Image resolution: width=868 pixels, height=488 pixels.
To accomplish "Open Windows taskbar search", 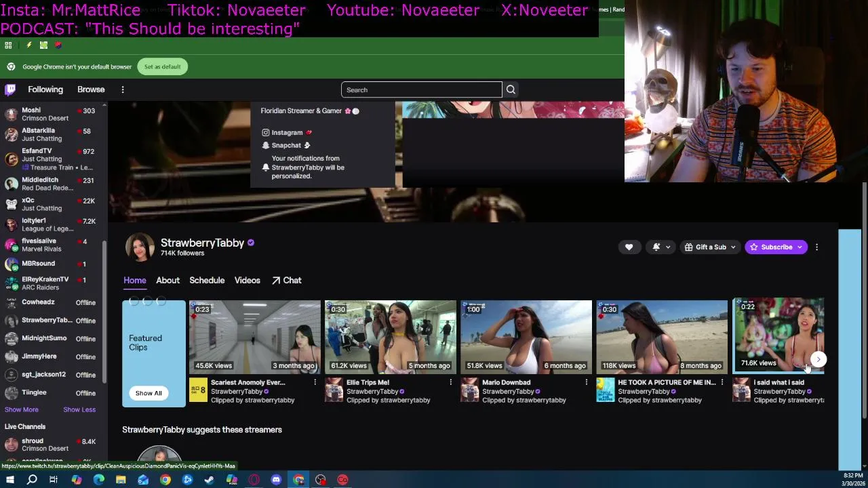I will point(31,480).
